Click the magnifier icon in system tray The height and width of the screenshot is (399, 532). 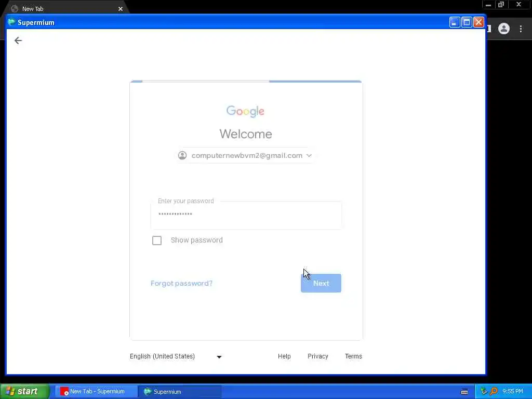(494, 392)
